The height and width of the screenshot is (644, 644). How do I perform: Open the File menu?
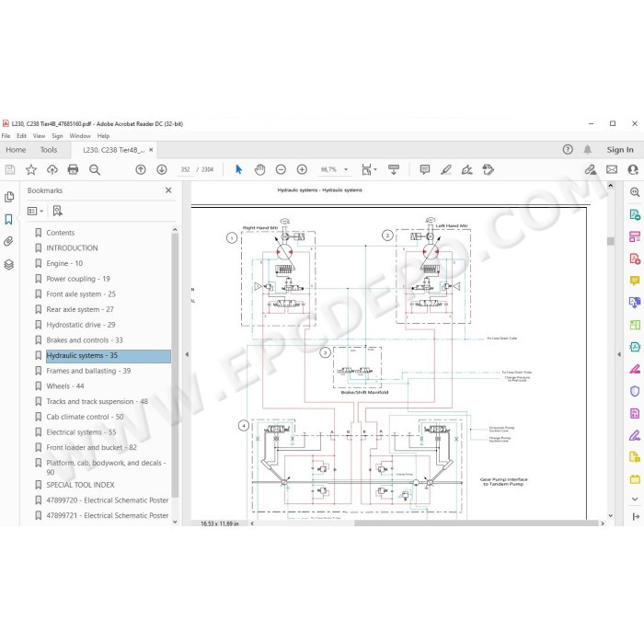point(6,136)
